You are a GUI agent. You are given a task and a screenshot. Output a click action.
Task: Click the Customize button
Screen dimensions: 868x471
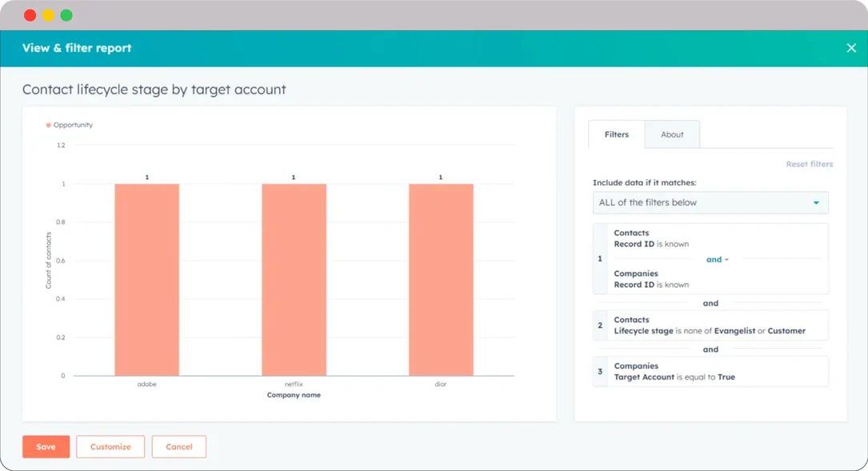pyautogui.click(x=110, y=447)
